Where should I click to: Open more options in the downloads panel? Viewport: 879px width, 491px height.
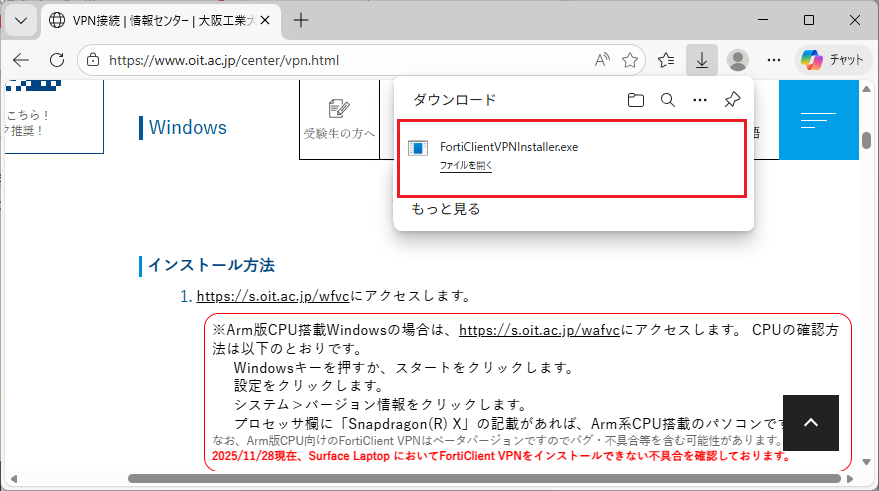click(x=700, y=100)
